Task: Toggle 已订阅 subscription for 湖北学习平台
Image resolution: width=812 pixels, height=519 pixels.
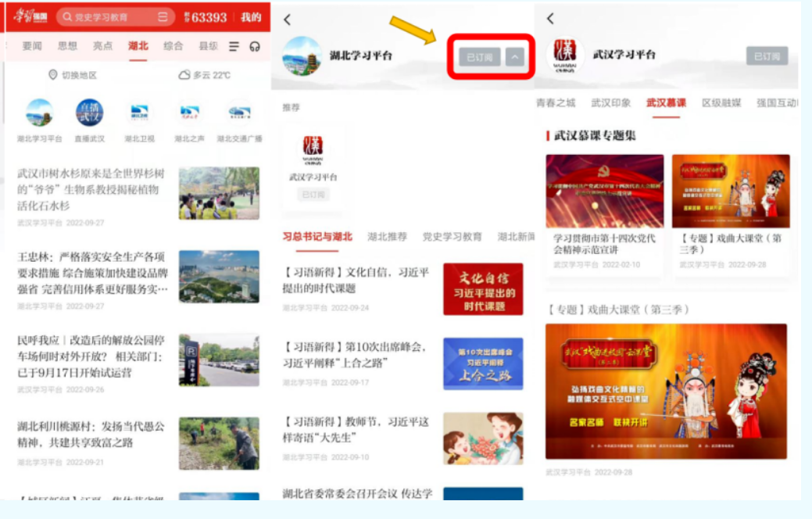Action: click(479, 57)
